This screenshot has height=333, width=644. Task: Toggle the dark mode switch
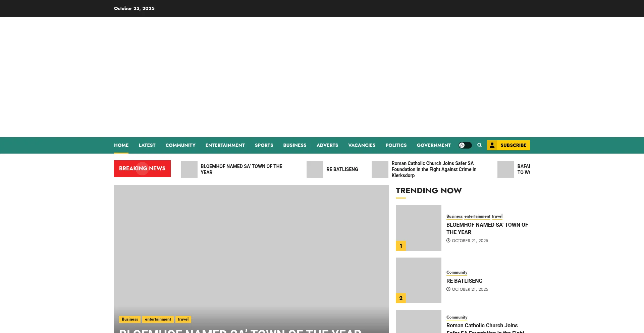465,145
